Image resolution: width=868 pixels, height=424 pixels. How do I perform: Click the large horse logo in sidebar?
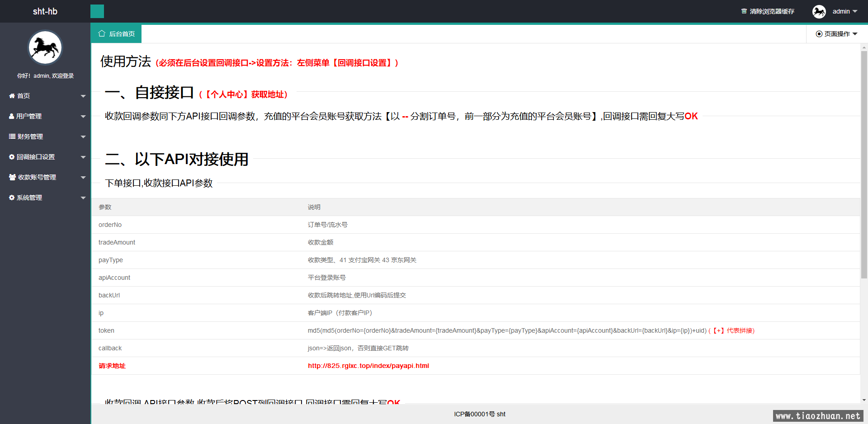(45, 47)
